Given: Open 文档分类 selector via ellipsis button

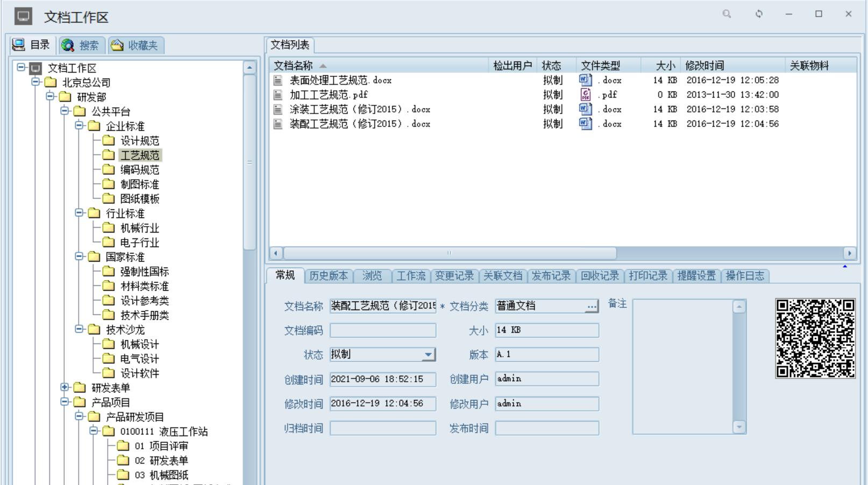Looking at the screenshot, I should pyautogui.click(x=592, y=306).
